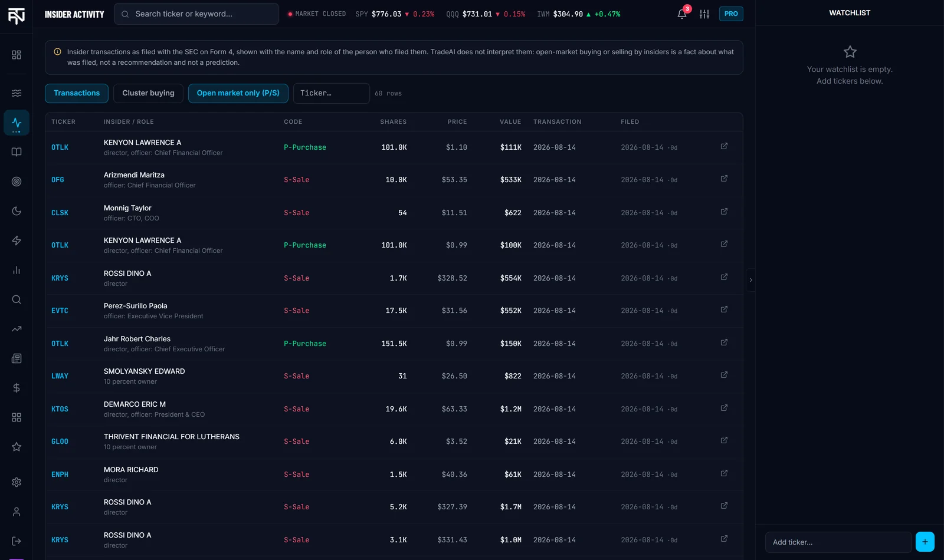Open external filing link for EVTC row

tap(724, 309)
